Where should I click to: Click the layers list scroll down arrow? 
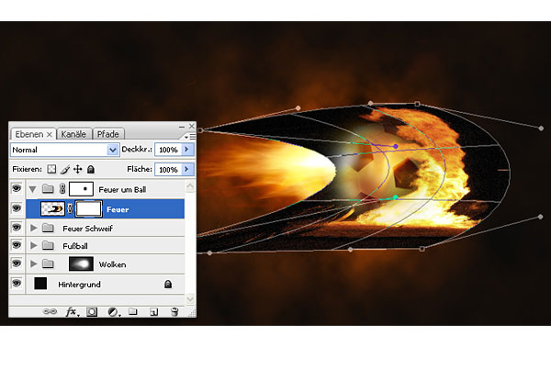[x=190, y=299]
